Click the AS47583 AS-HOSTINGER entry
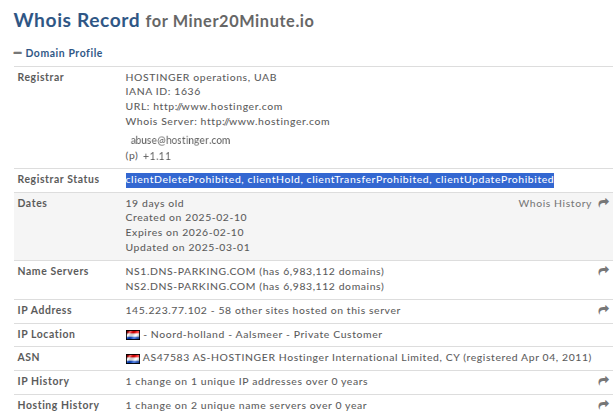 367,358
